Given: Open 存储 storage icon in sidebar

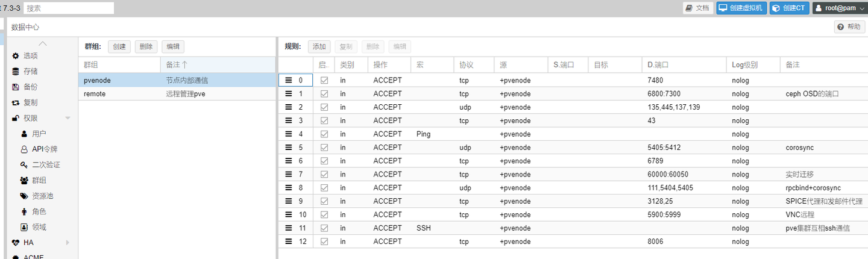Looking at the screenshot, I should coord(16,72).
